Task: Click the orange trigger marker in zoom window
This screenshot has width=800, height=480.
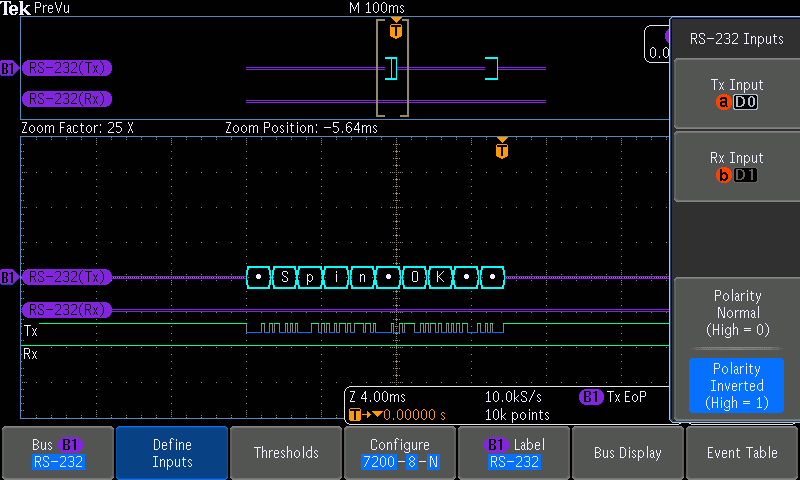Action: 502,148
